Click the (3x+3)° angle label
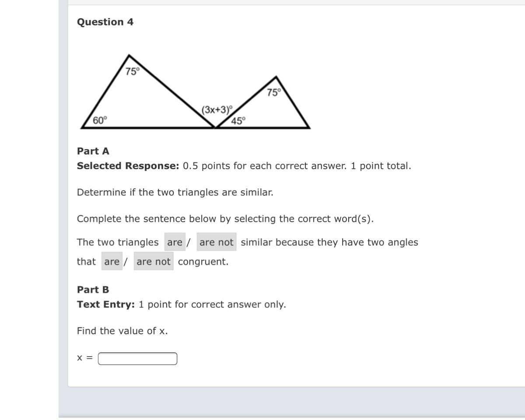 217,109
